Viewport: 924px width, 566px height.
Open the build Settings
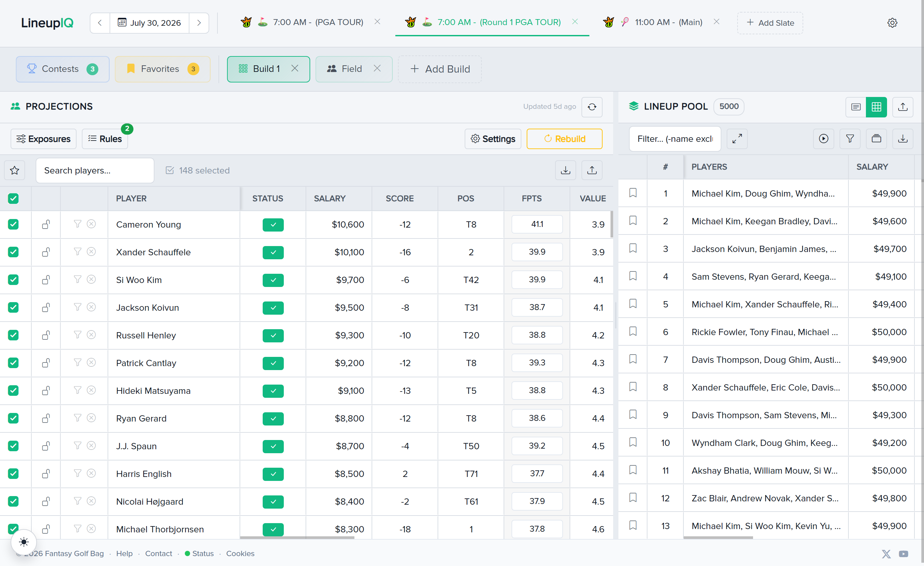pyautogui.click(x=493, y=139)
